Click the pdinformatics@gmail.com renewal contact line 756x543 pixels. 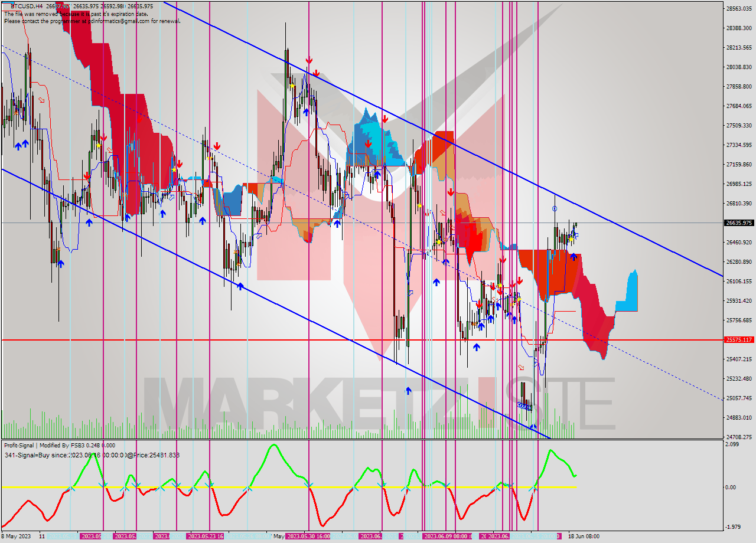[92, 21]
